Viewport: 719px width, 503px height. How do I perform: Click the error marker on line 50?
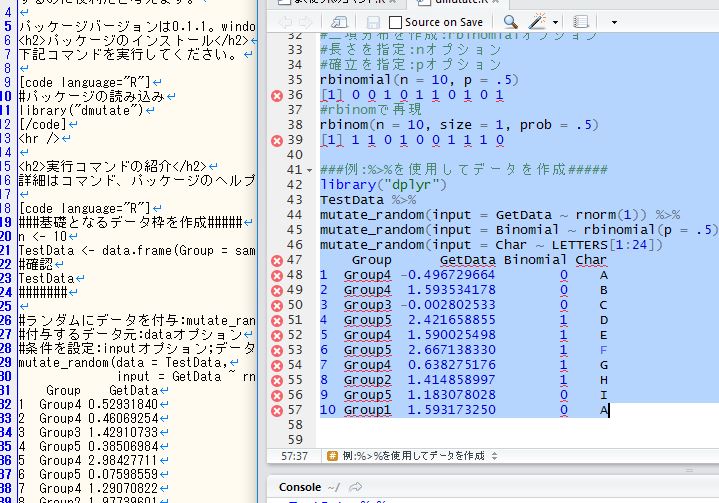[x=277, y=306]
